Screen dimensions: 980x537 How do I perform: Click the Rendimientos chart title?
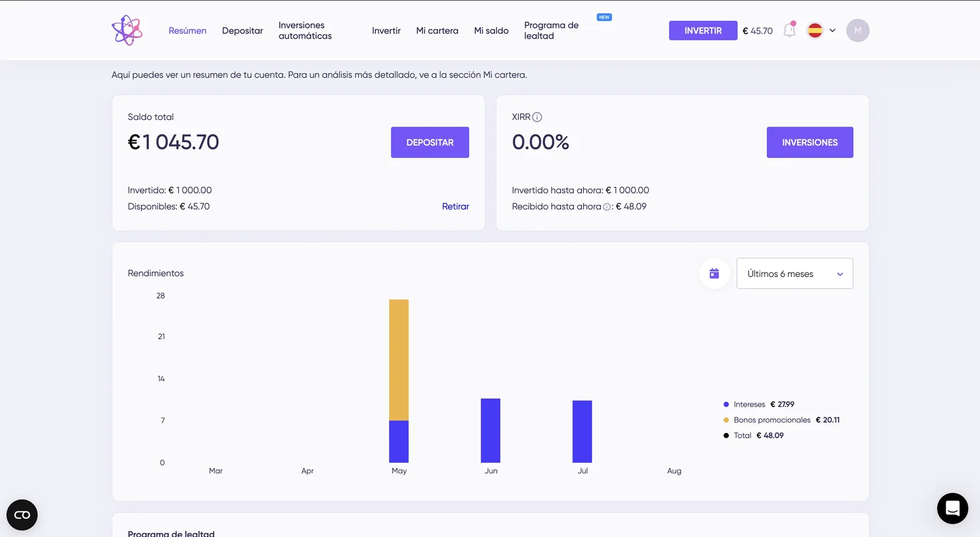[156, 273]
